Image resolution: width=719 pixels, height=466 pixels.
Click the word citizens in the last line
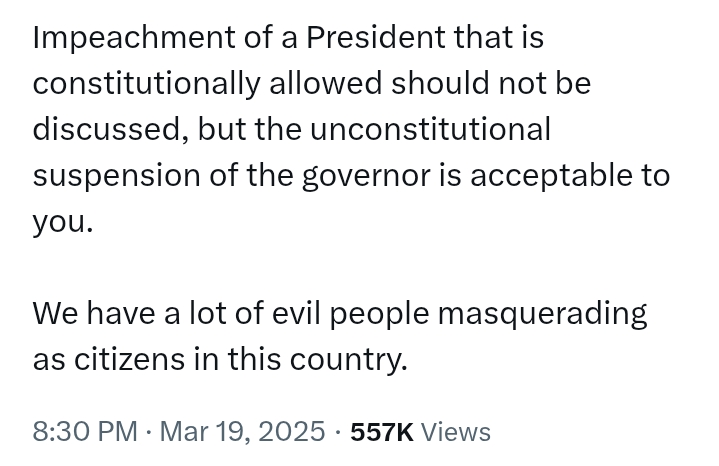[x=129, y=359]
